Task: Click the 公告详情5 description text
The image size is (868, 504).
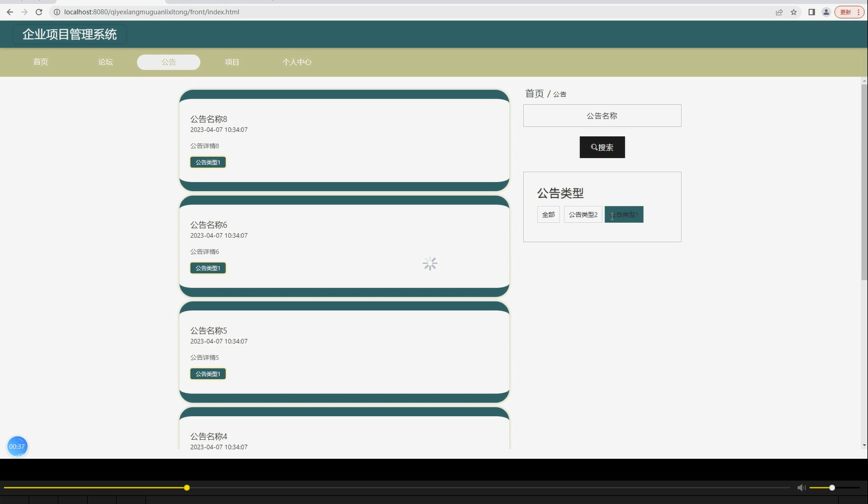Action: (204, 357)
